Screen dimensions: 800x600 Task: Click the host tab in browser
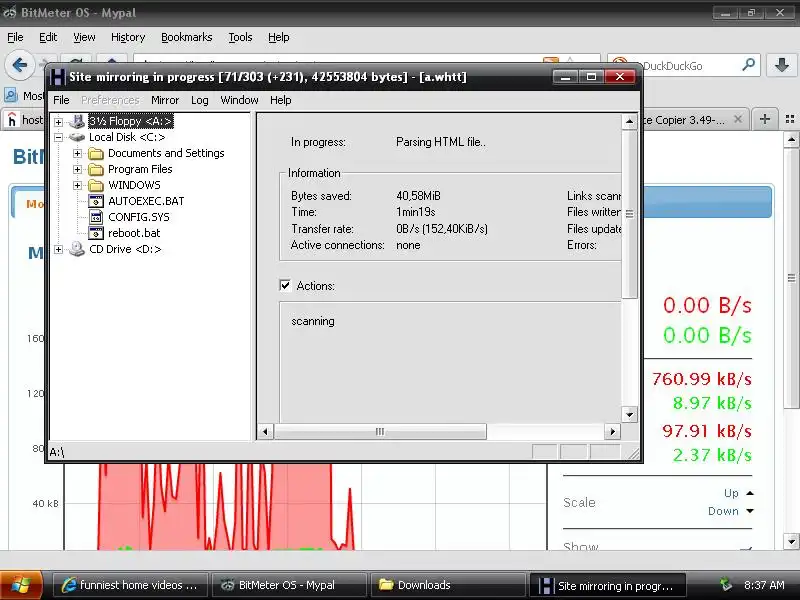[x=26, y=119]
